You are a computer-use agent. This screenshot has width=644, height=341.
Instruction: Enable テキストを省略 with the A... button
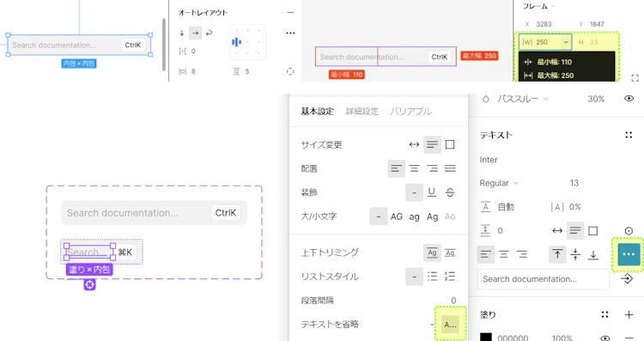tap(450, 325)
